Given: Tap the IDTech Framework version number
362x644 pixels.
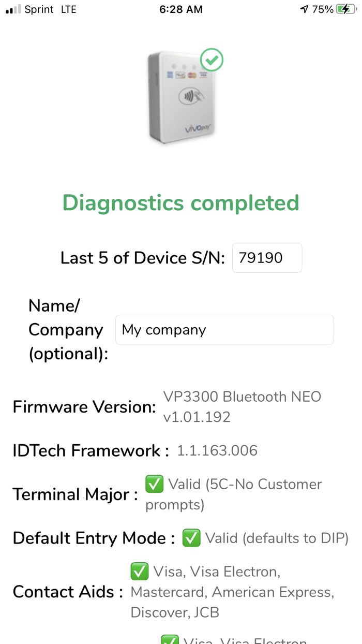Looking at the screenshot, I should point(217,450).
